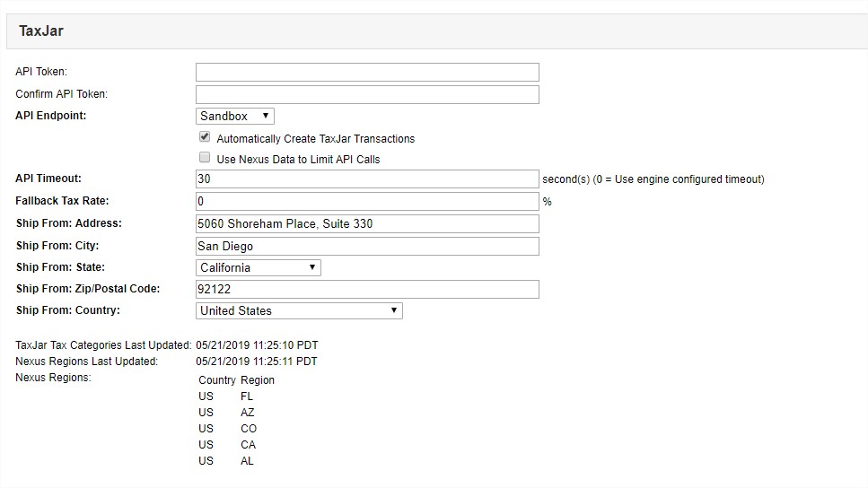Click the CA nexus region entry
This screenshot has height=488, width=868.
pos(248,445)
